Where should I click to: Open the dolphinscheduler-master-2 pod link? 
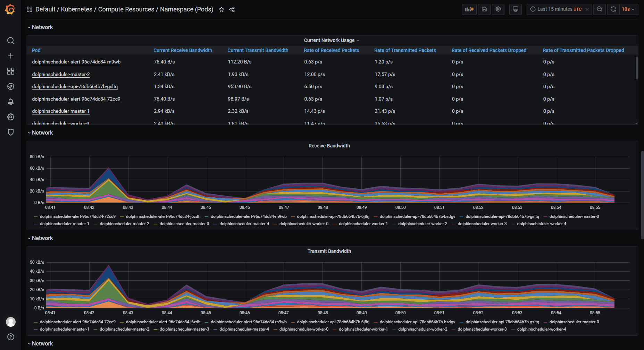coord(61,74)
